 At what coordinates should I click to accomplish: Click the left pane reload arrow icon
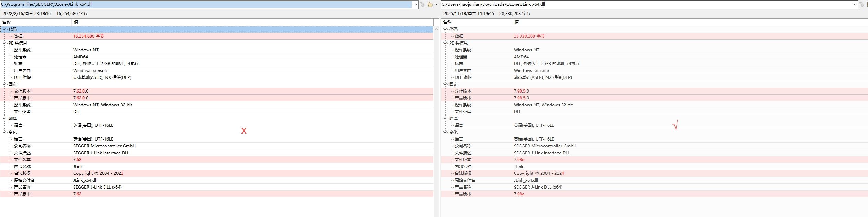tap(422, 4)
